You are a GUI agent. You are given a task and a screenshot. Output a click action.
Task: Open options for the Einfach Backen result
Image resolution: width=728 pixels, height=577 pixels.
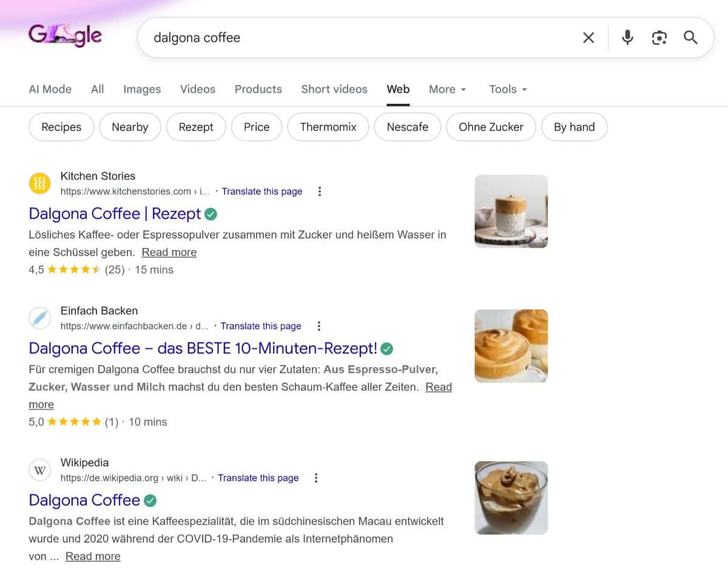tap(318, 326)
